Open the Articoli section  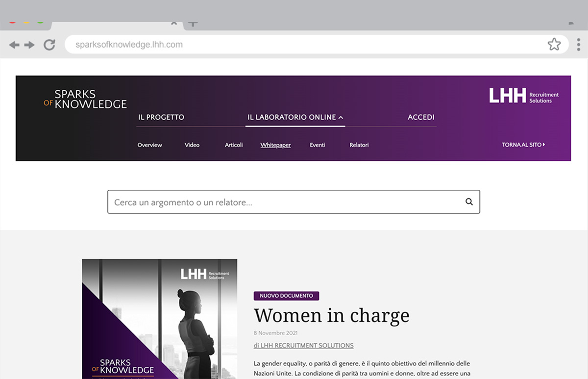click(234, 145)
